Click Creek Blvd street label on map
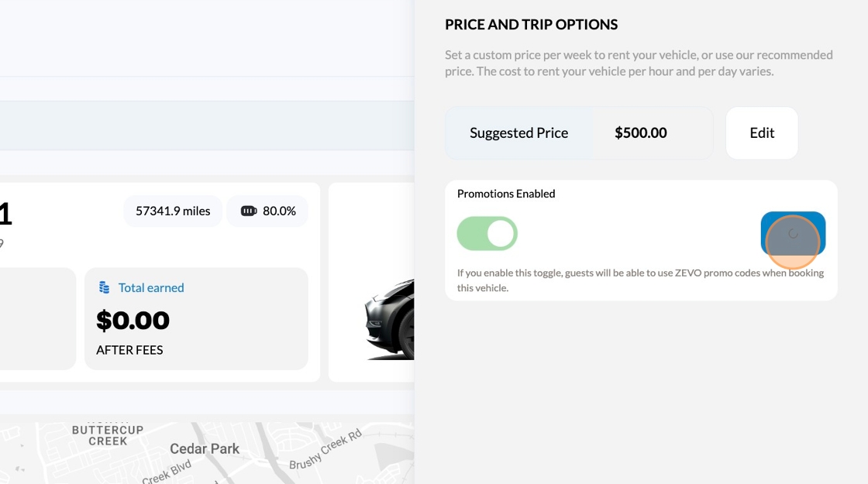The width and height of the screenshot is (868, 484). (167, 471)
